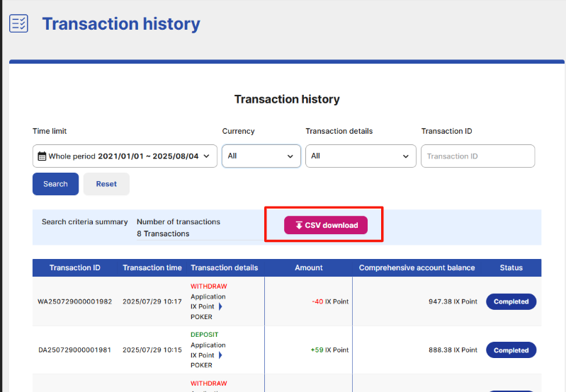566x392 pixels.
Task: Click the large blue Transaction history heading
Action: tap(121, 24)
